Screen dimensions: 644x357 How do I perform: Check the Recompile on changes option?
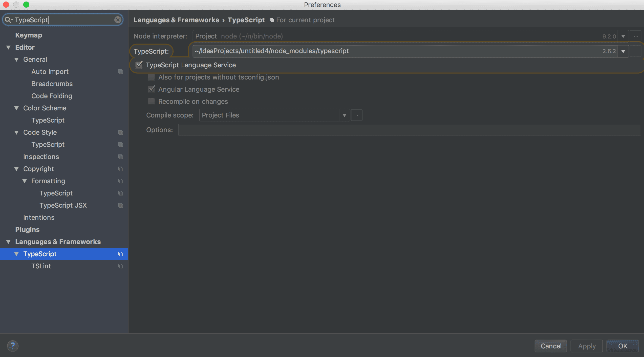(x=152, y=101)
